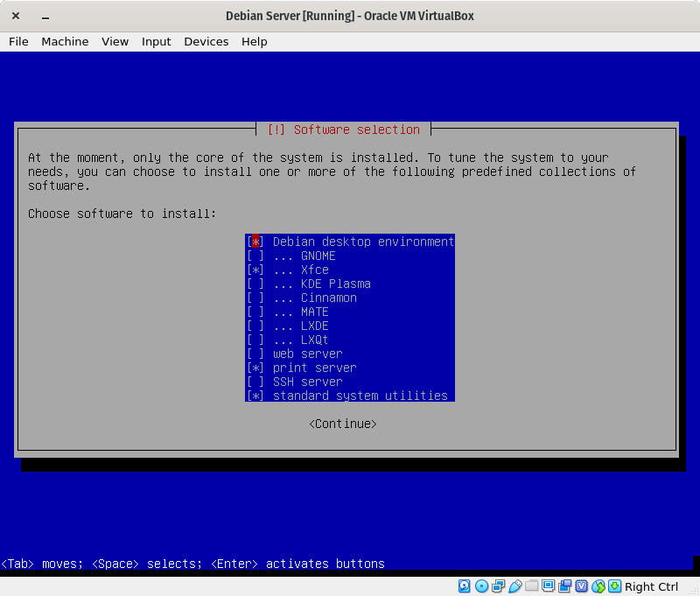Open the Input menu
The width and height of the screenshot is (700, 596).
pyautogui.click(x=157, y=41)
